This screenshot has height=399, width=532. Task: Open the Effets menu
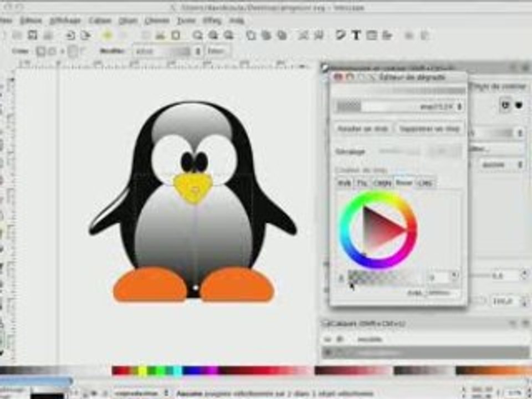[x=212, y=21]
